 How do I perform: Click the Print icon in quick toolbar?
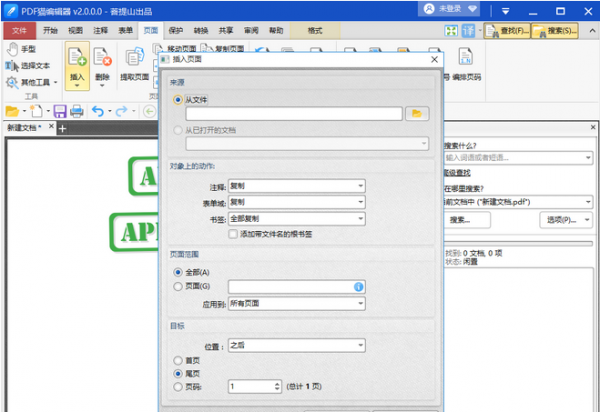78,111
